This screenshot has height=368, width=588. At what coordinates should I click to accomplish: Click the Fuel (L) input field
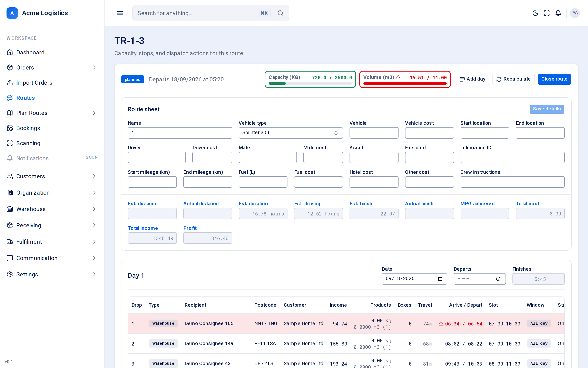click(x=263, y=182)
